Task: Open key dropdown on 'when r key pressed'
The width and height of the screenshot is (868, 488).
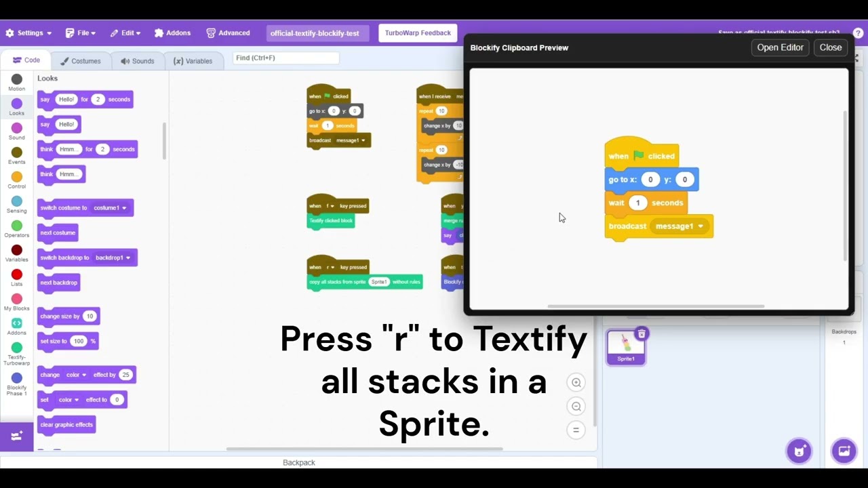Action: [x=330, y=267]
